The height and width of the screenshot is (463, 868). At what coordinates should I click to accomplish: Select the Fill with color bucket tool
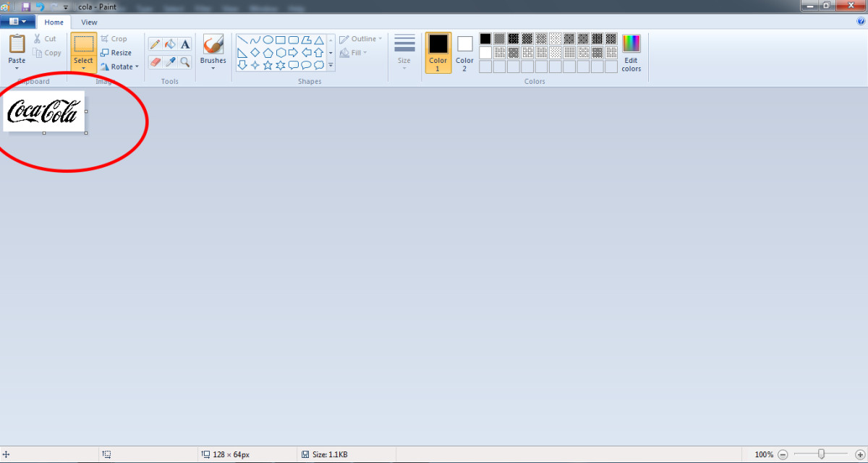click(x=170, y=45)
